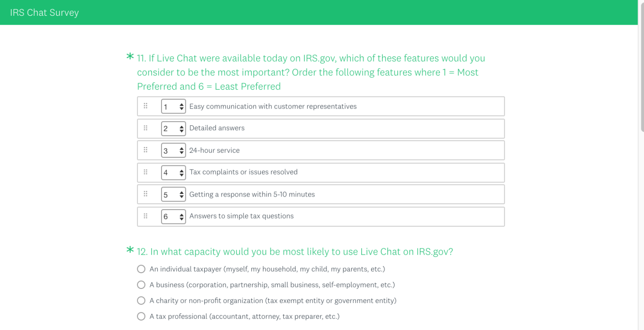Click drag handle for Tax complaints row
644x330 pixels.
146,172
